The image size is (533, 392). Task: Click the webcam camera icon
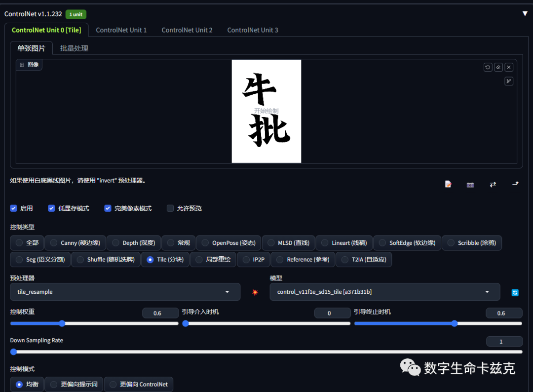pyautogui.click(x=470, y=185)
